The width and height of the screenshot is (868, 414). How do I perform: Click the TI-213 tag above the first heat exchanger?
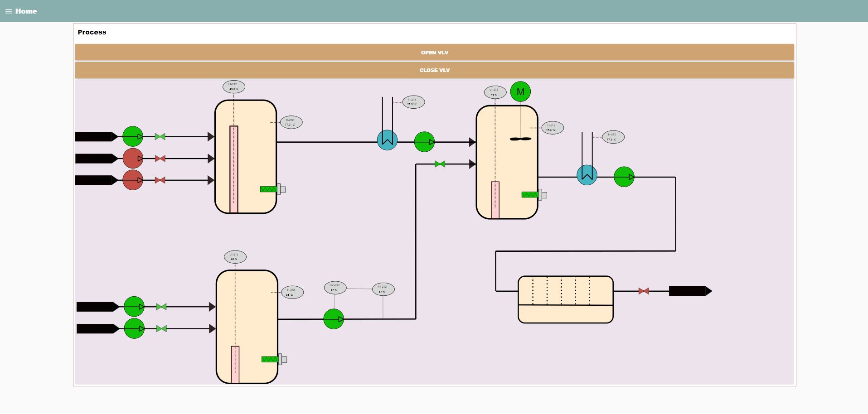413,102
